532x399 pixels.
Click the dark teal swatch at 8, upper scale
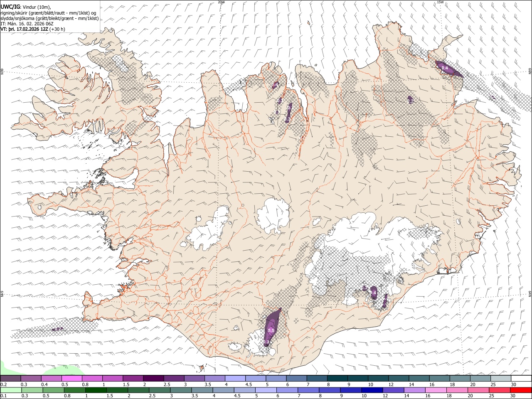point(337,378)
